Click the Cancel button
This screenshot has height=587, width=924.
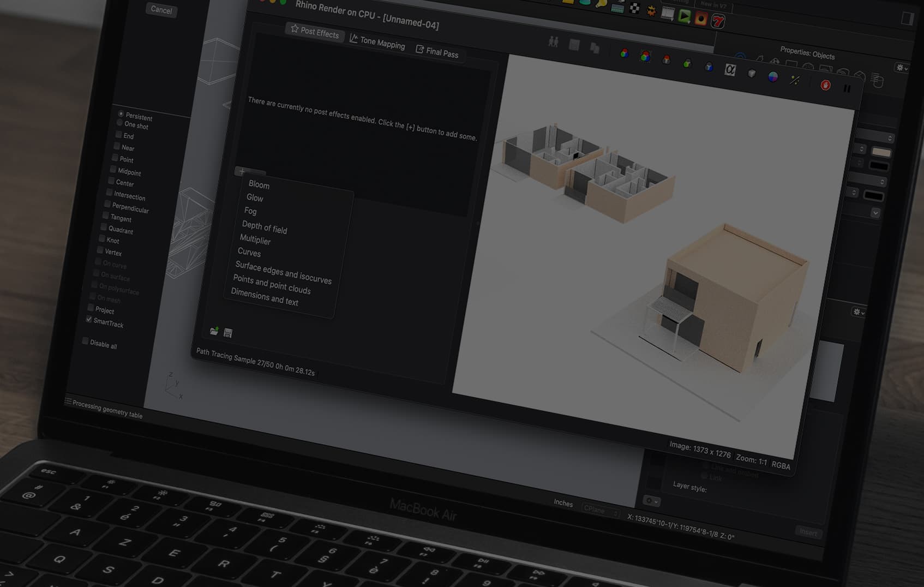[161, 11]
